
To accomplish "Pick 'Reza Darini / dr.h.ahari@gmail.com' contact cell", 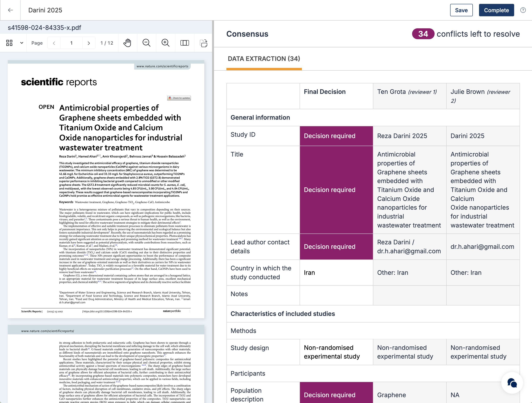I will 410,246.
